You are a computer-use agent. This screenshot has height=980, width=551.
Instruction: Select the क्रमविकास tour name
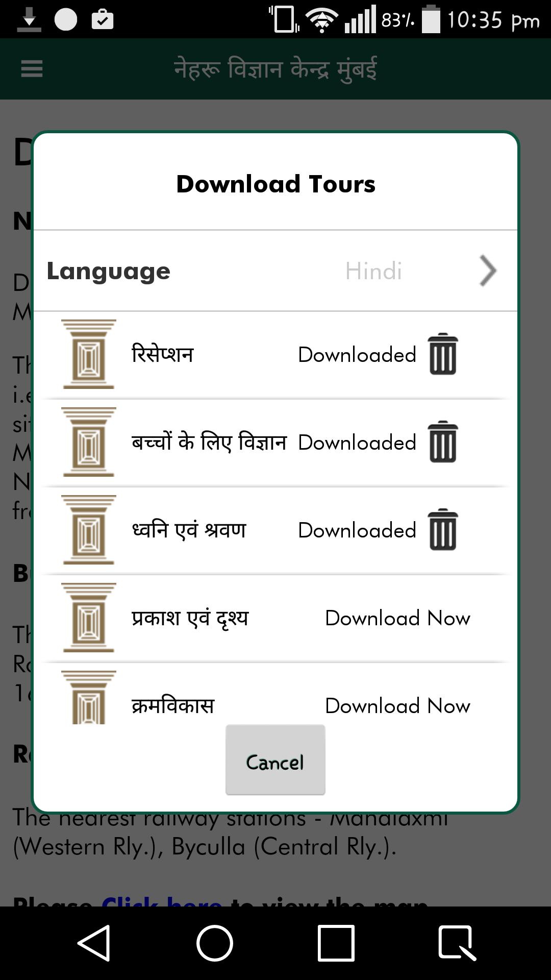(173, 705)
